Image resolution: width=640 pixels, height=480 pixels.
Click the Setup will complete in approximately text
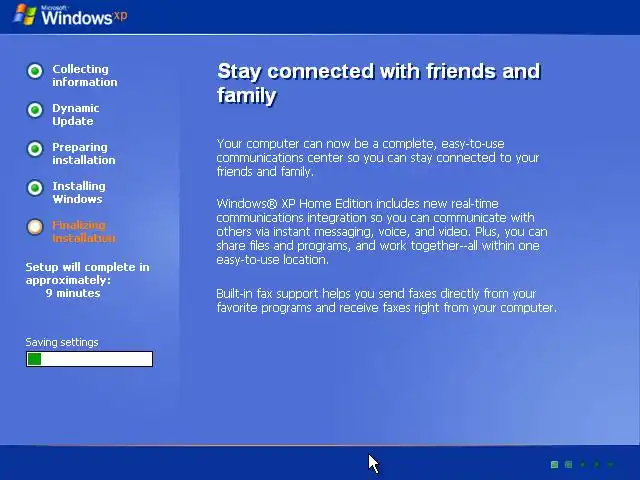[x=87, y=273]
